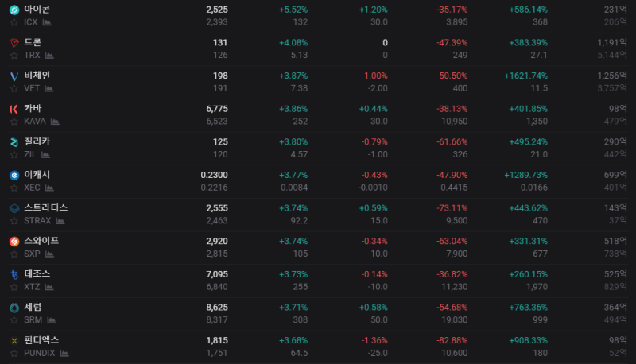Click the TRX coin logo icon

(x=14, y=43)
